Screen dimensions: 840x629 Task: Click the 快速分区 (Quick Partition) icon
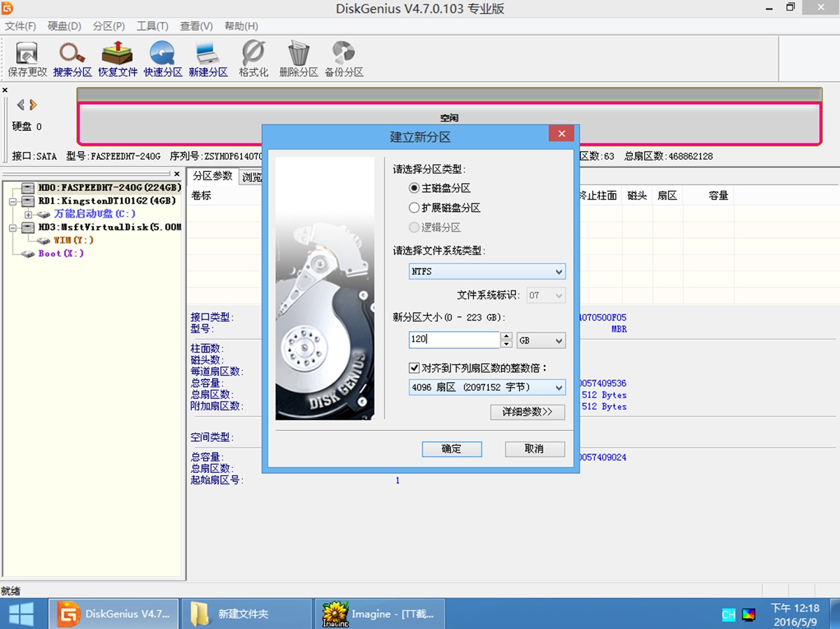tap(162, 58)
